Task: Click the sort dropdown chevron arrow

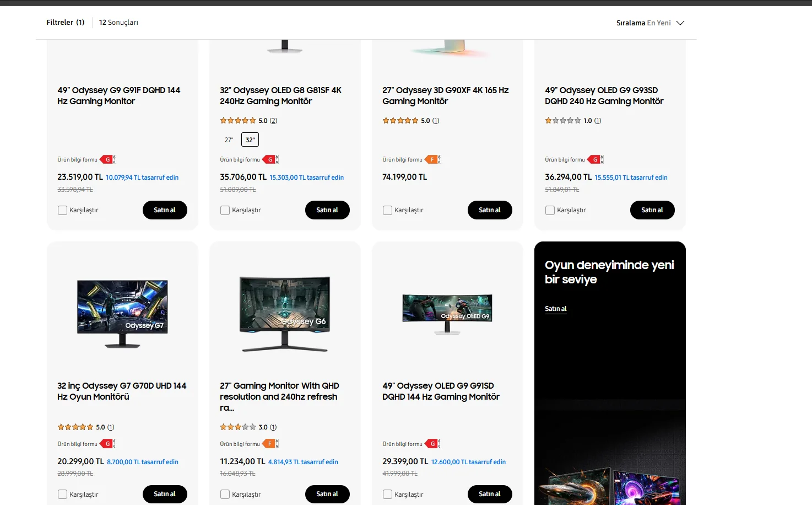Action: pos(680,23)
